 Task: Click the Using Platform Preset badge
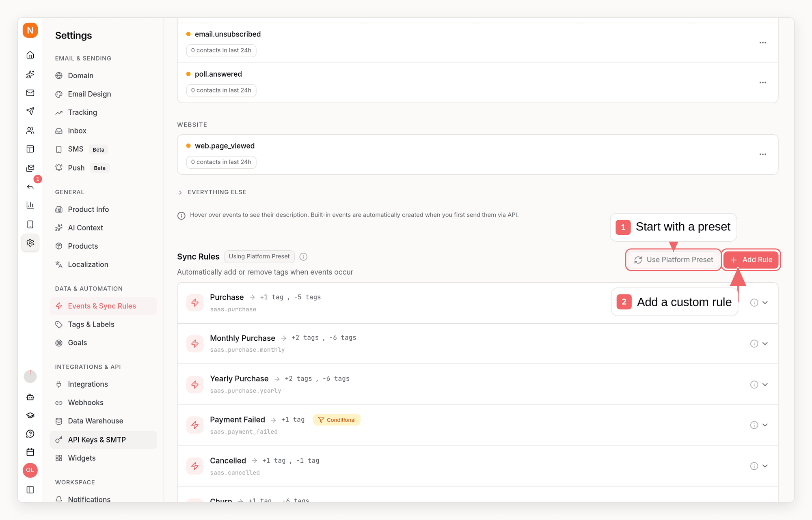pyautogui.click(x=259, y=256)
